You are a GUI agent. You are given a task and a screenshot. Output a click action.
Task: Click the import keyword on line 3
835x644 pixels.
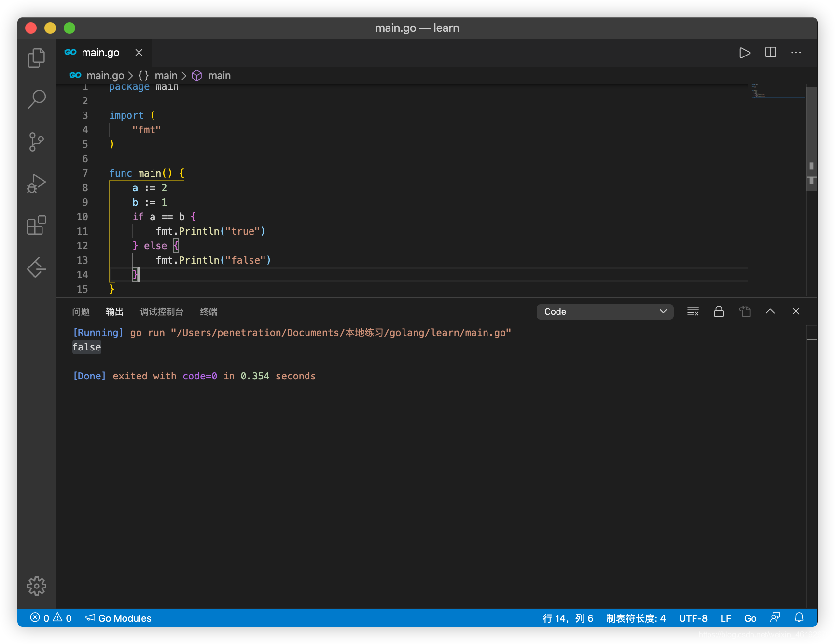point(126,115)
